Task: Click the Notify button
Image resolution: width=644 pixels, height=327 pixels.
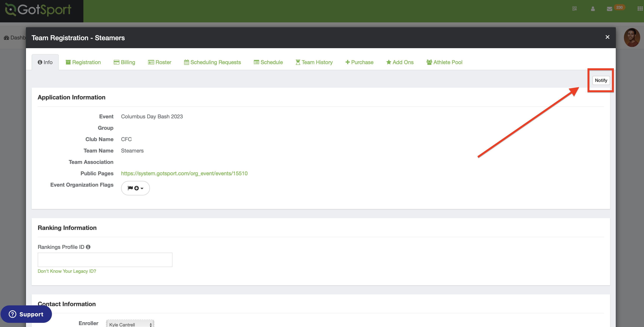Action: [601, 80]
